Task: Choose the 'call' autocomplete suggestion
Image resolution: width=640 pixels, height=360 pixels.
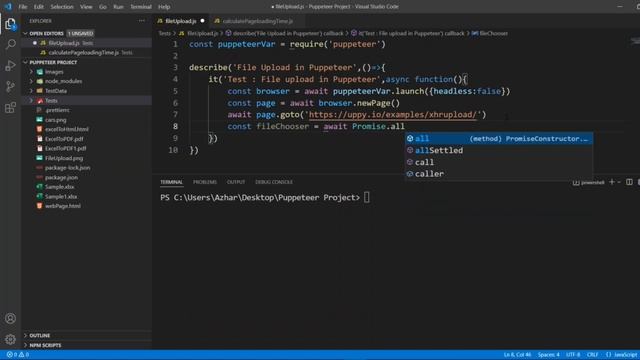Action: click(x=499, y=162)
